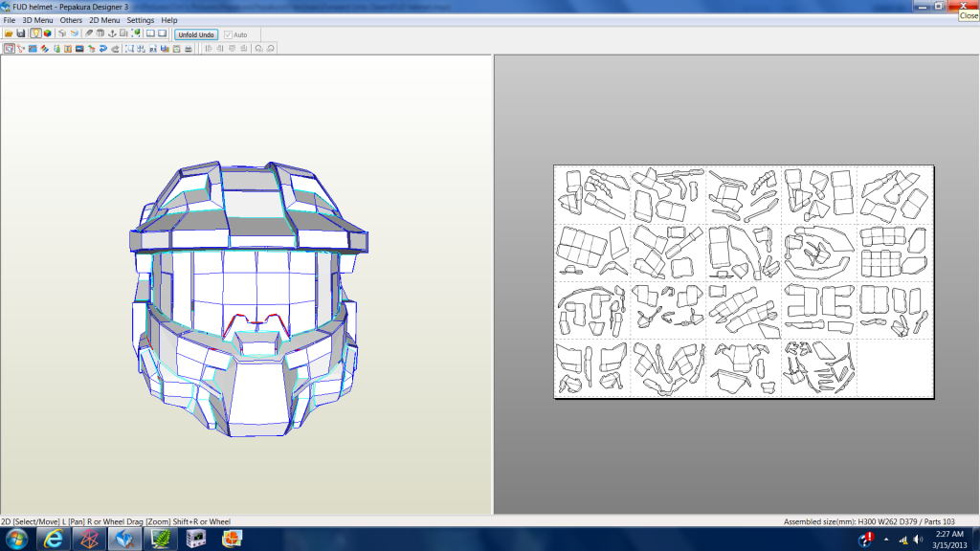Image resolution: width=980 pixels, height=551 pixels.
Task: Select the pencil edge tool icon
Action: [x=89, y=33]
